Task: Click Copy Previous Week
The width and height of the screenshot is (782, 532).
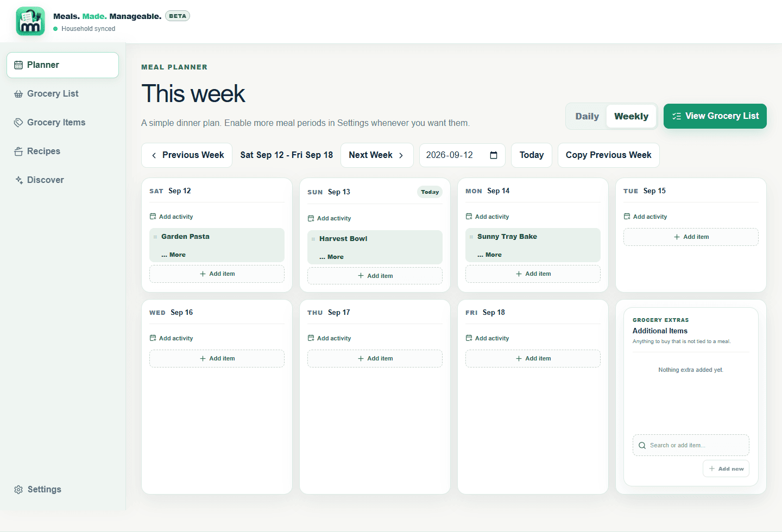Action: 608,155
